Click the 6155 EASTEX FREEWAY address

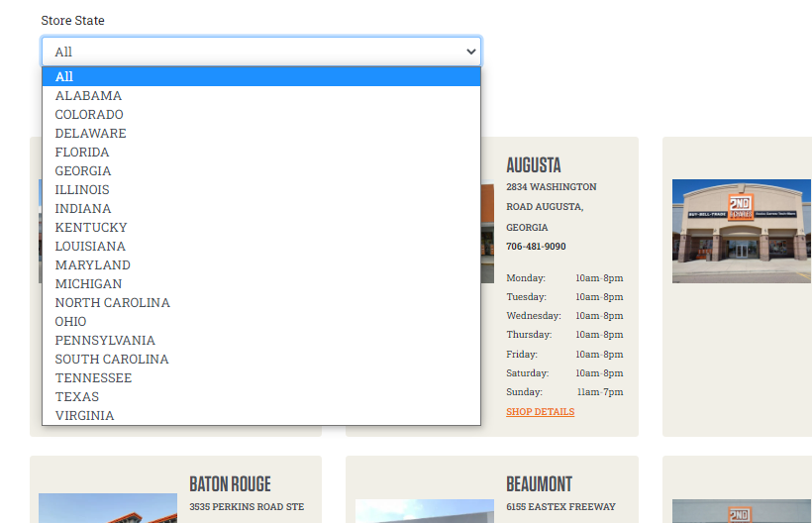[560, 507]
